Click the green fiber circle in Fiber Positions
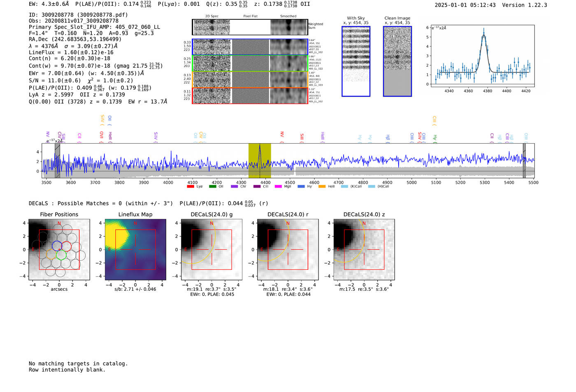The height and width of the screenshot is (392, 576). (x=61, y=255)
